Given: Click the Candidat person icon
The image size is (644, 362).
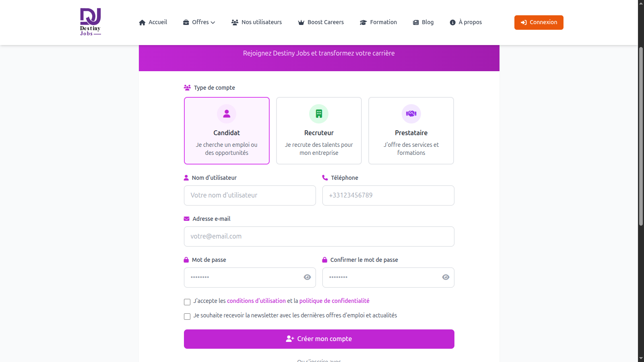Looking at the screenshot, I should (x=227, y=114).
